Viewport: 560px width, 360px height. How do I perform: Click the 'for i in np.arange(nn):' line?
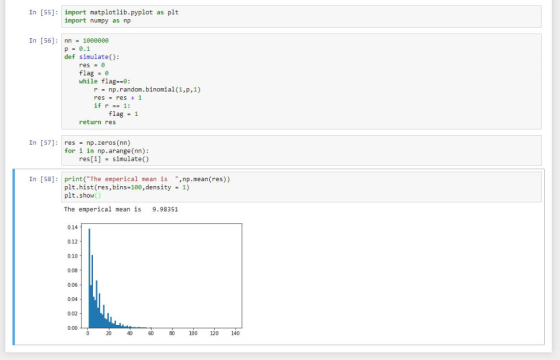[x=106, y=151]
